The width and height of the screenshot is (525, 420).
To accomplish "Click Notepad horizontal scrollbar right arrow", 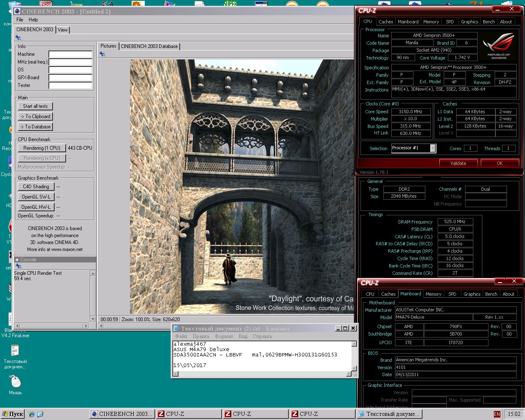I will [x=349, y=374].
